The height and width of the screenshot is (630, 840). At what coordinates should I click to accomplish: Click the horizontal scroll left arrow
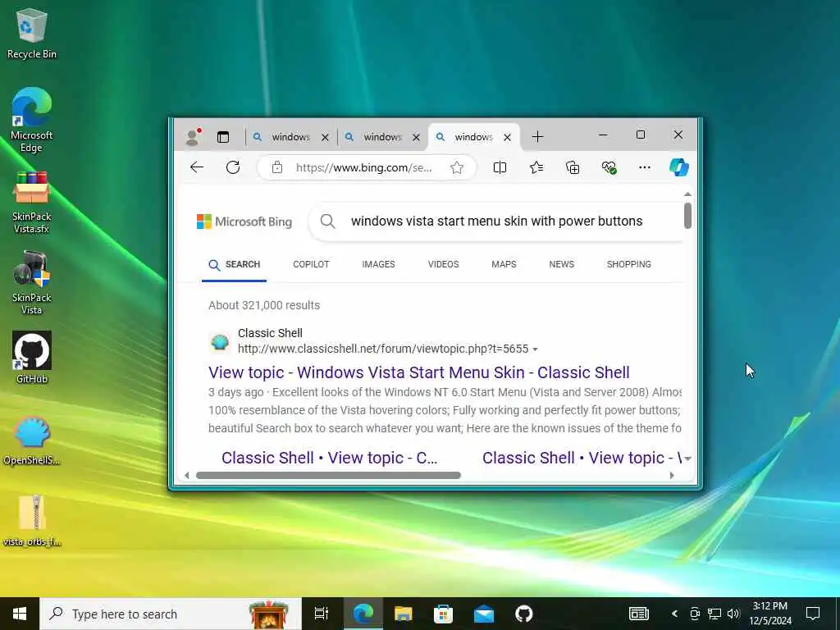[x=186, y=475]
